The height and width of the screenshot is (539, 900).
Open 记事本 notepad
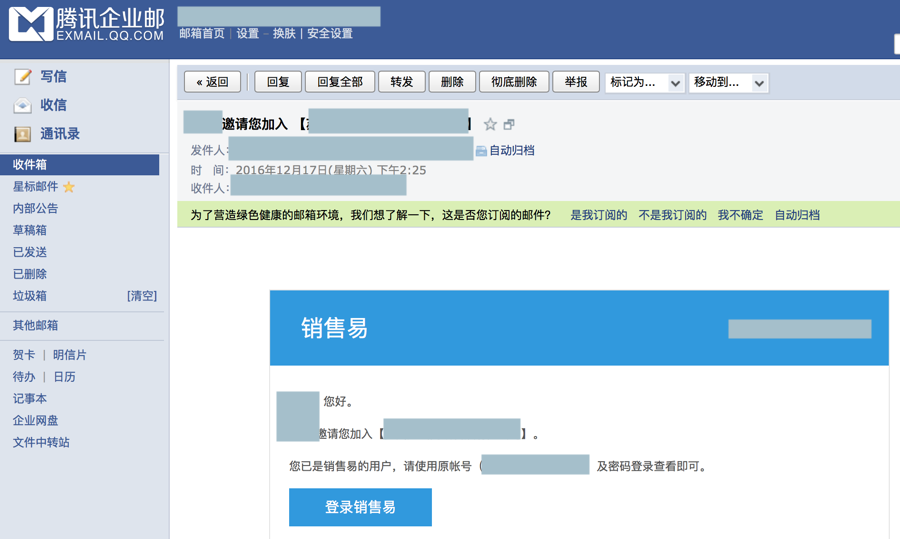30,398
